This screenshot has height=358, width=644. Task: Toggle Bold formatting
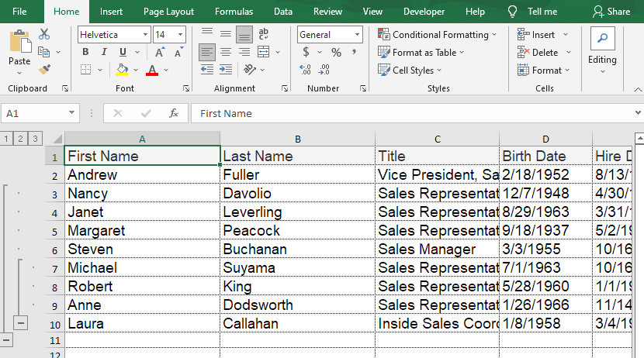click(x=85, y=53)
